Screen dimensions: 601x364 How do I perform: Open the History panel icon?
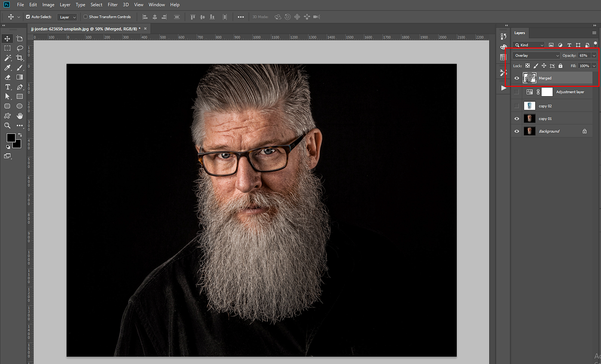pyautogui.click(x=504, y=37)
